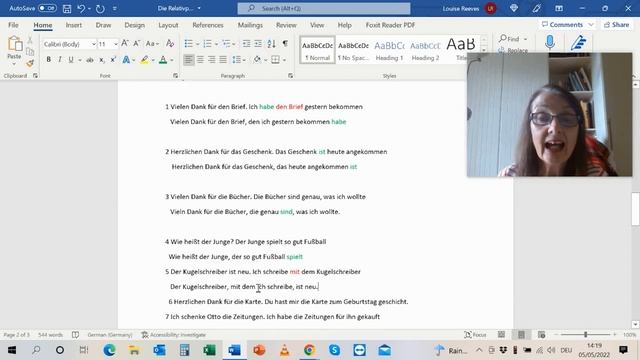Expand the document title dropdown
640x360 pixels.
(x=199, y=8)
